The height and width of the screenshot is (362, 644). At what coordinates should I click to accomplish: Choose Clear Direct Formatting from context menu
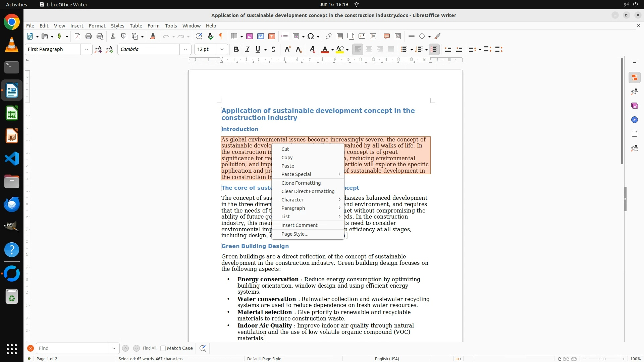[308, 191]
